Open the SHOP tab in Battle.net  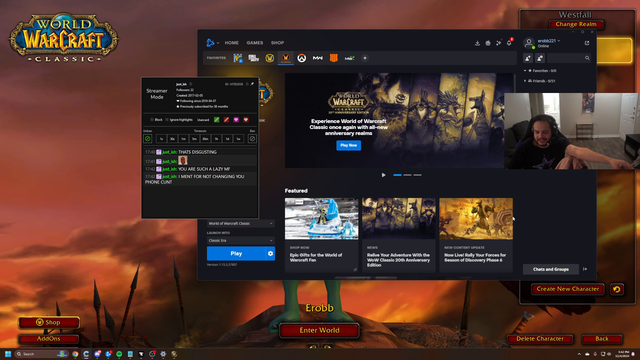click(278, 43)
